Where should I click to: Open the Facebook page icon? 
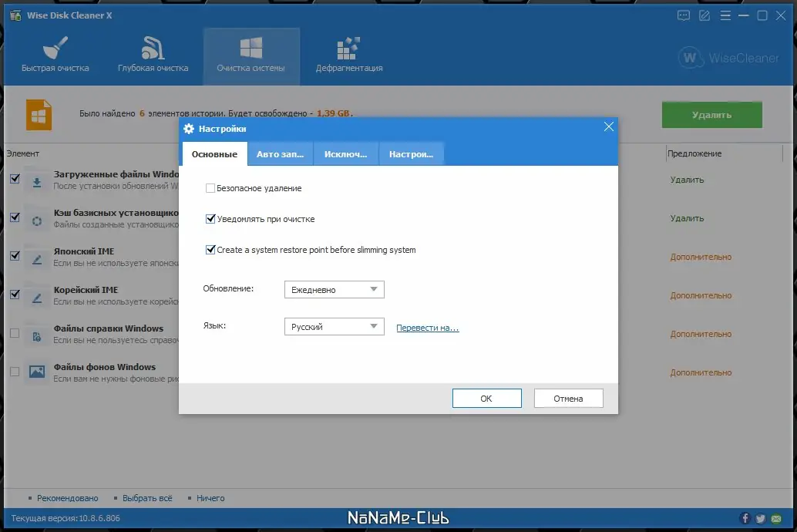point(745,518)
